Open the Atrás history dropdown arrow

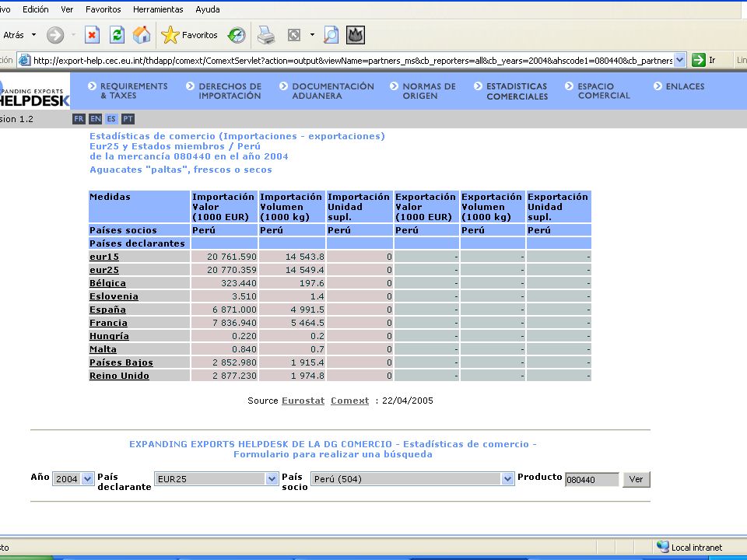[33, 35]
